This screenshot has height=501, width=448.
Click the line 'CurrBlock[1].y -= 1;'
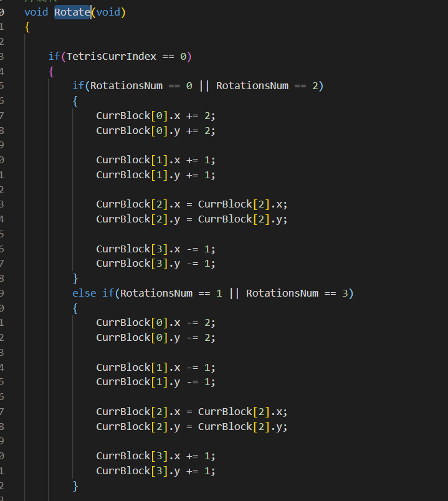pos(156,382)
